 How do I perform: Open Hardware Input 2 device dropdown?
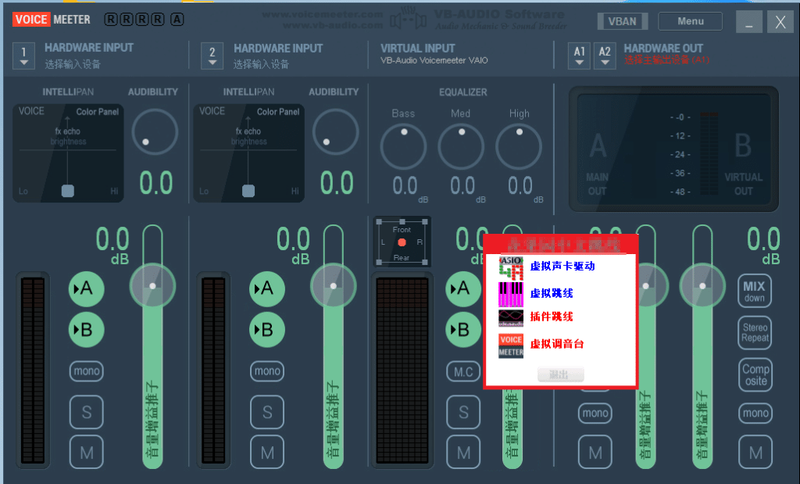point(212,56)
